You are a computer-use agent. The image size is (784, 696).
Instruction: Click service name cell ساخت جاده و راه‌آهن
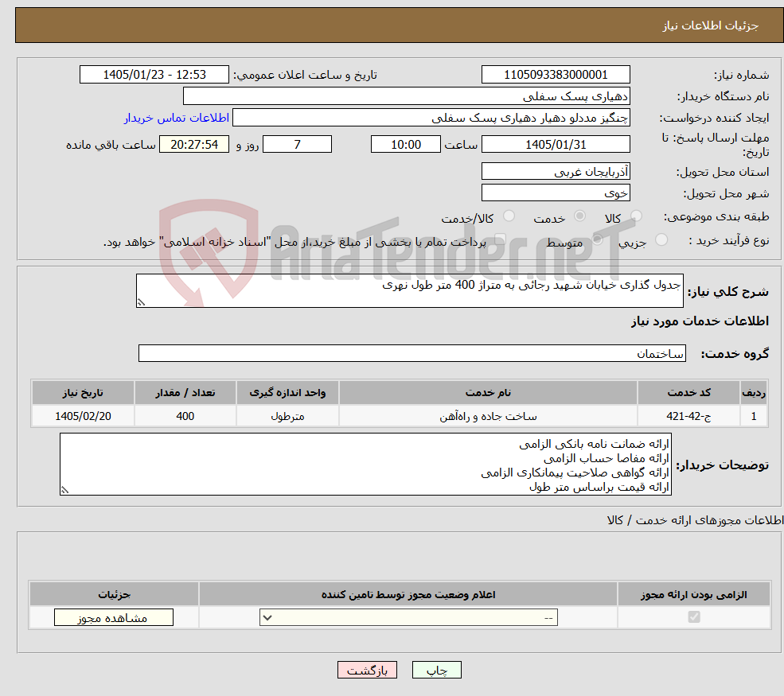point(488,416)
